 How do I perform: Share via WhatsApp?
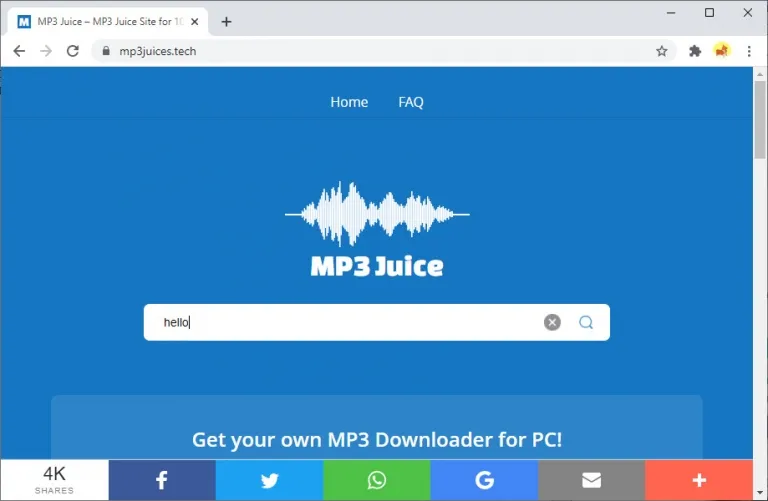click(377, 480)
